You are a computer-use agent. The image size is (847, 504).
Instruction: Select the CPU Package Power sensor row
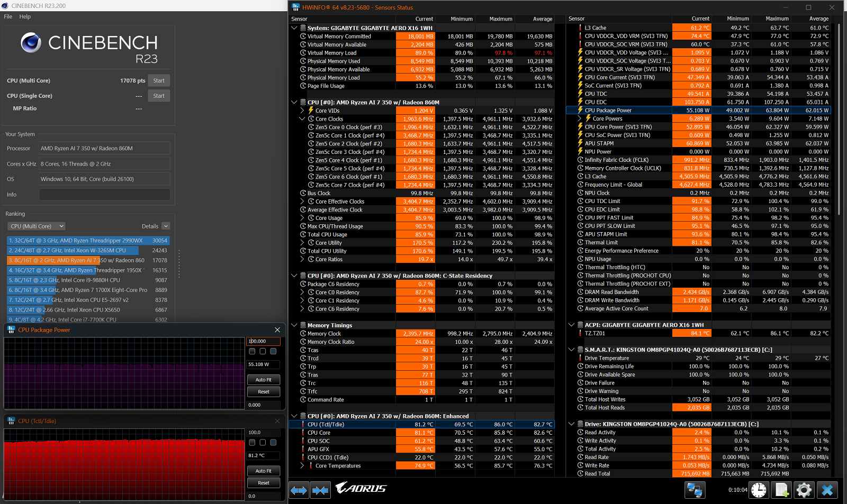698,110
